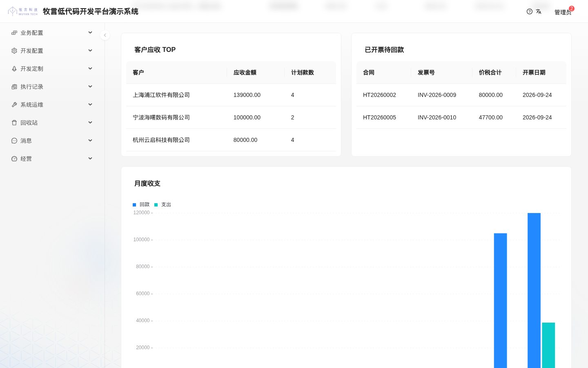
Task: Click the teal 支出 bar
Action: [548, 345]
